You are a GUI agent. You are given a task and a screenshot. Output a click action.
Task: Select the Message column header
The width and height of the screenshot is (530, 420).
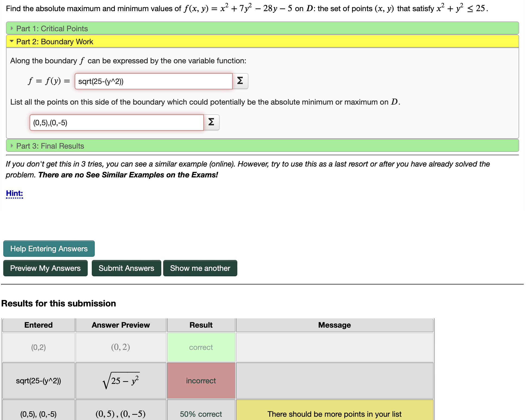coord(335,325)
